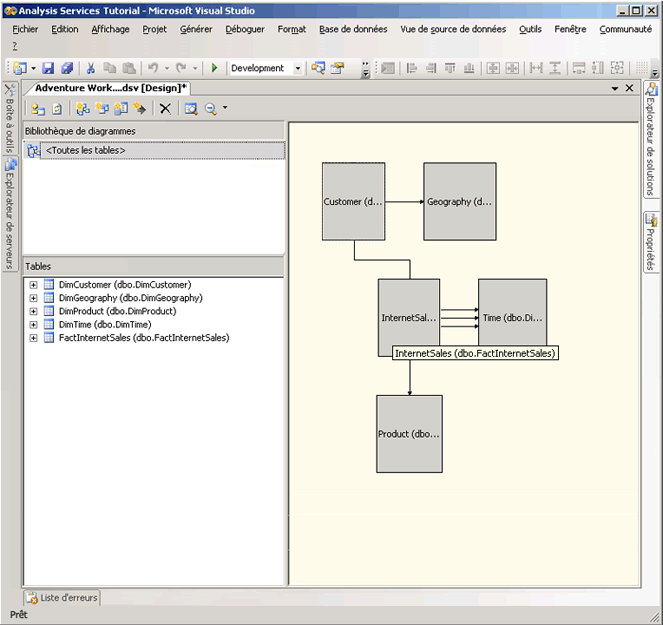
Task: Open the Development configuration dropdown
Action: (x=297, y=68)
